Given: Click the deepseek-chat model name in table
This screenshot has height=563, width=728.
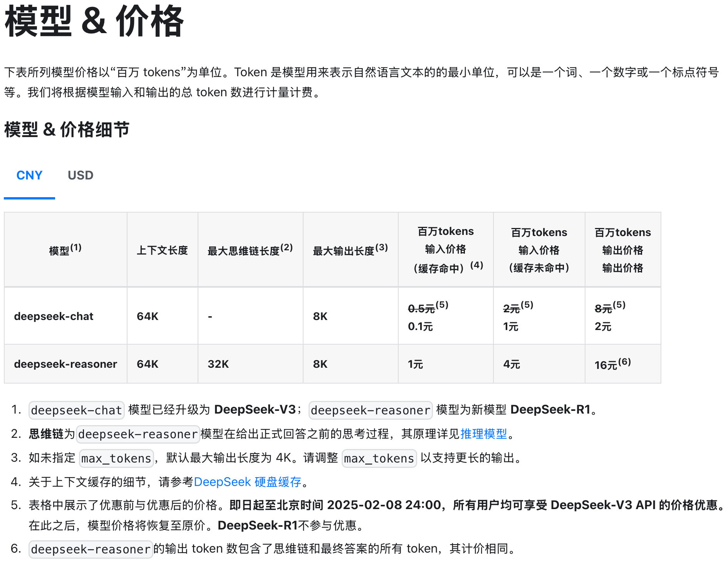Looking at the screenshot, I should (x=54, y=316).
